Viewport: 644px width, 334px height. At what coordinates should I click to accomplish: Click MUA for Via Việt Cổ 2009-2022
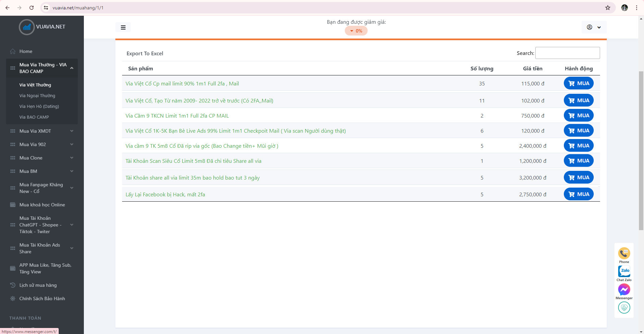[579, 101]
